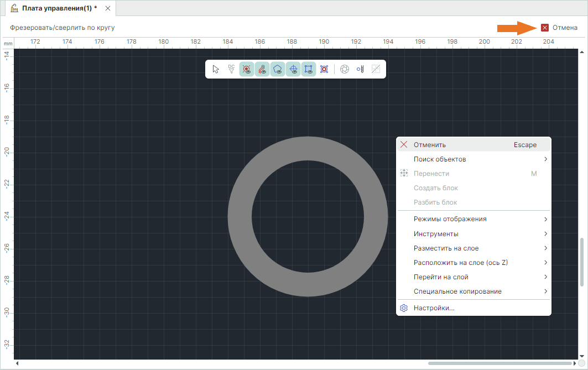The height and width of the screenshot is (370, 588).
Task: Click the crosshair target visibility icon
Action: coord(293,69)
